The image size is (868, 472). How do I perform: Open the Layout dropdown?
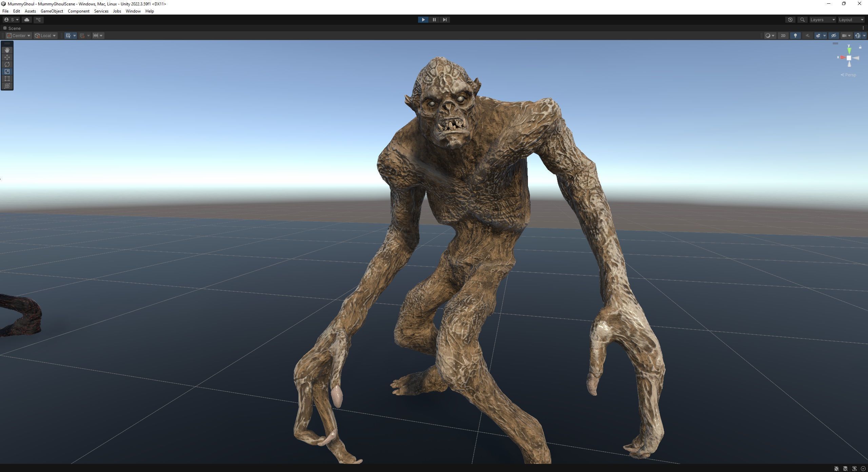(851, 20)
